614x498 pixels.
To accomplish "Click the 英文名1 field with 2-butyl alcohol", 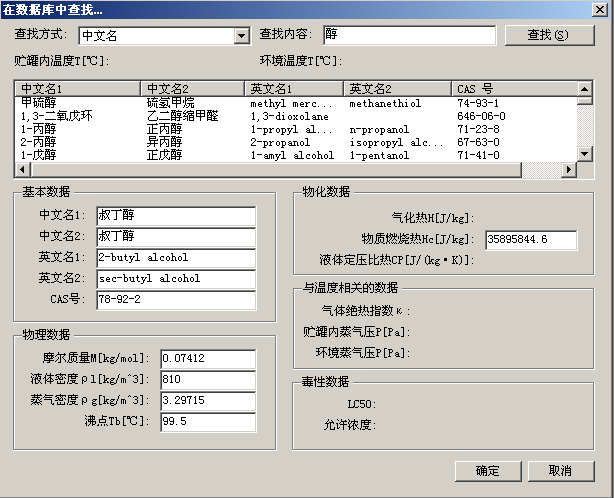I will 176,258.
